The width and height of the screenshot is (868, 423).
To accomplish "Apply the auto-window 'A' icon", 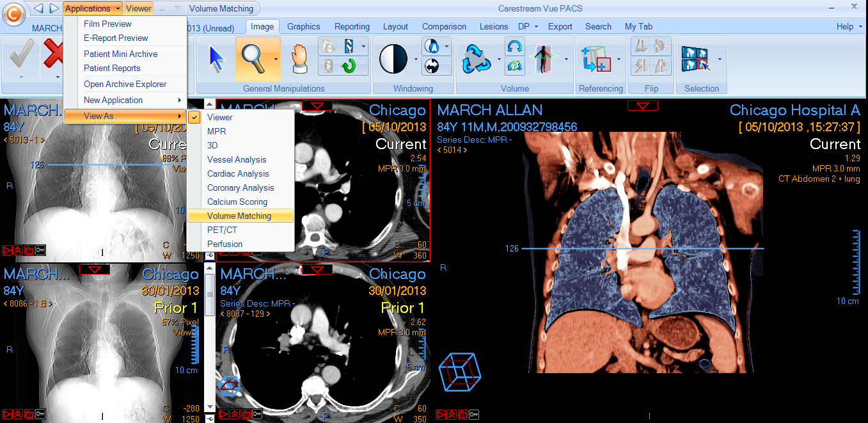I will point(431,46).
